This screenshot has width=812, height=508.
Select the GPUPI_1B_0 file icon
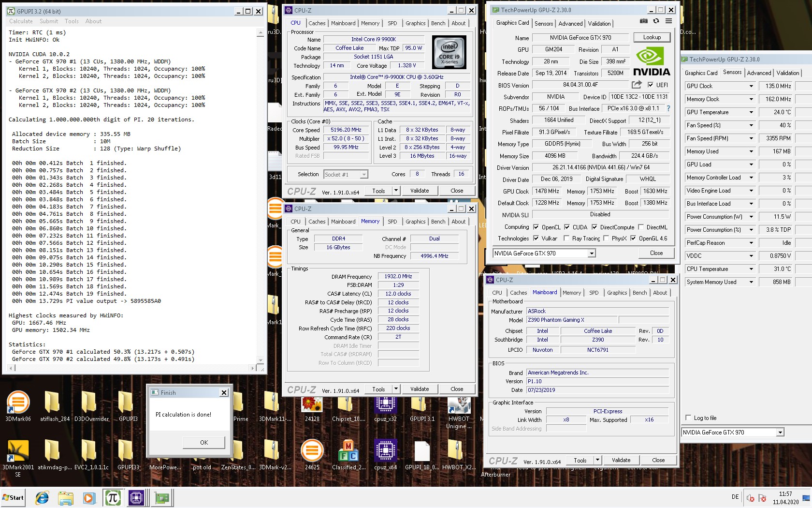pyautogui.click(x=422, y=455)
